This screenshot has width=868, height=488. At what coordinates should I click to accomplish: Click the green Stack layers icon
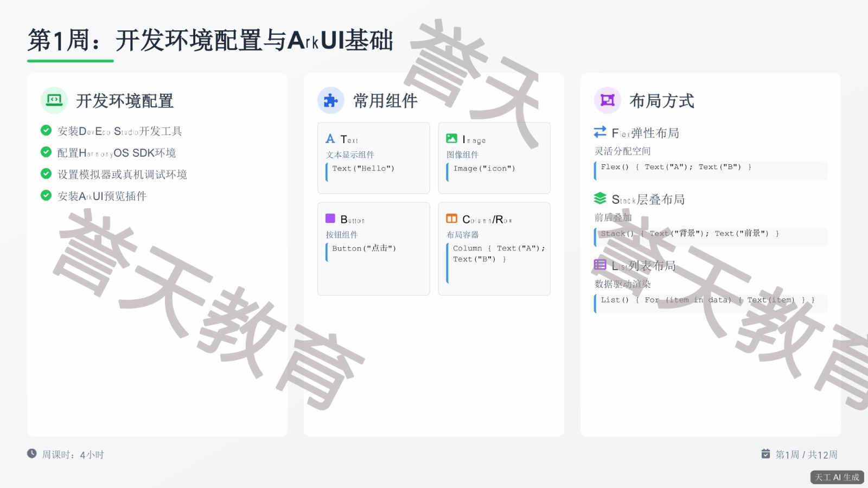pos(600,198)
